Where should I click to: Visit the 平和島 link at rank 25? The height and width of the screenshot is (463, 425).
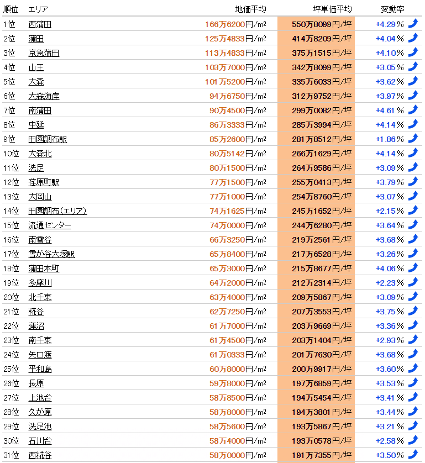click(x=40, y=369)
